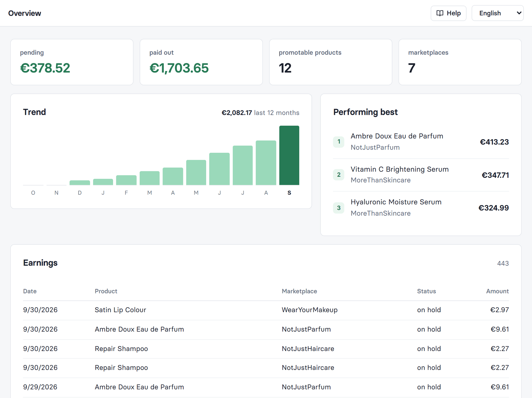
Task: Select the Satin Lip Colour earnings row
Action: 266,310
